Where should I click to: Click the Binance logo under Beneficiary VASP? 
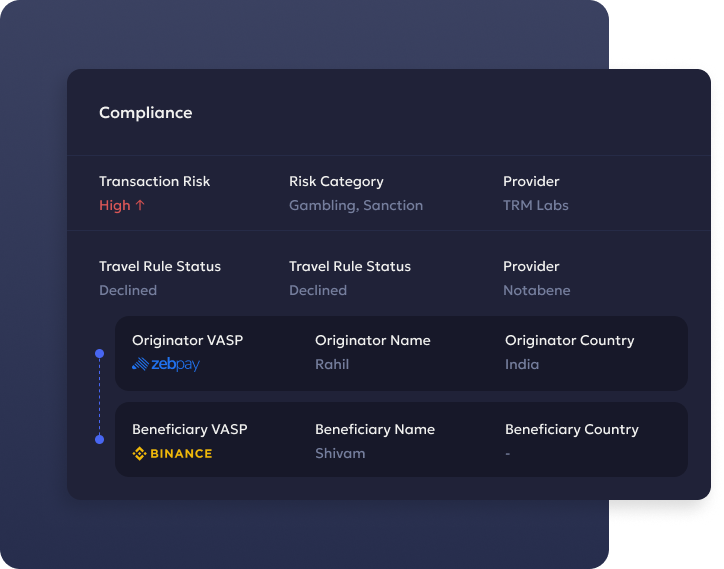click(x=172, y=454)
